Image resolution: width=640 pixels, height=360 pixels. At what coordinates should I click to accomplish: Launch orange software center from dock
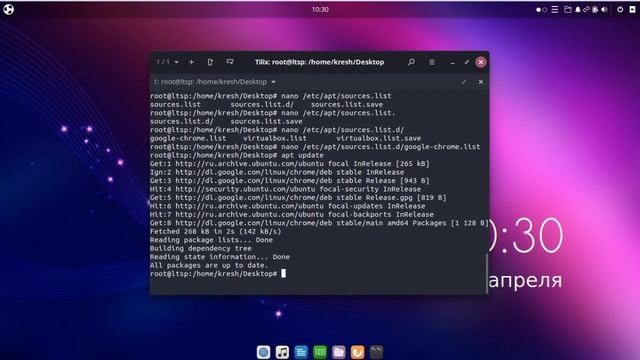pos(357,352)
